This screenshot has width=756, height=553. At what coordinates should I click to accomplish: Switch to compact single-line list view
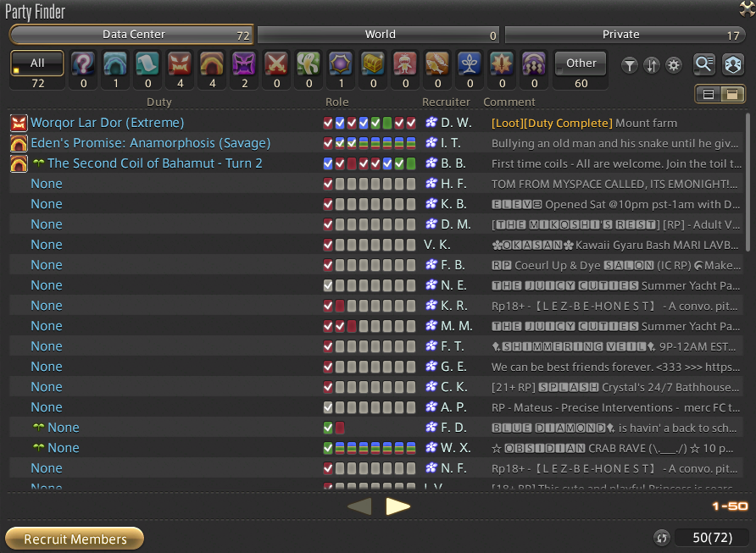click(709, 94)
